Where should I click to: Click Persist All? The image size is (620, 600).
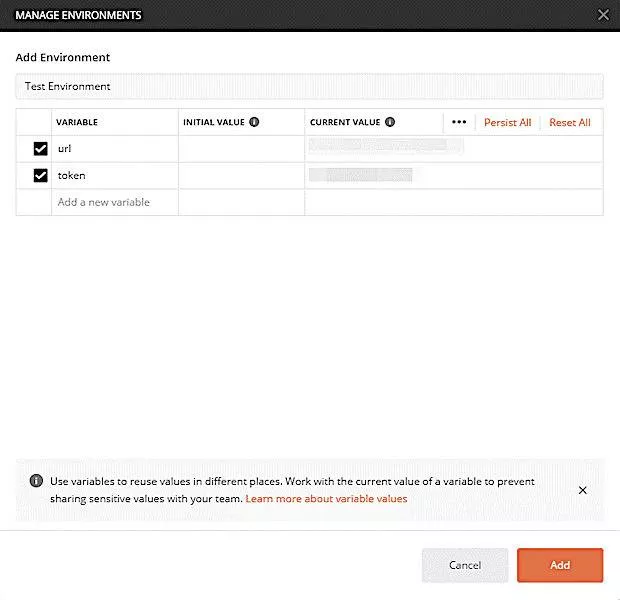[507, 122]
